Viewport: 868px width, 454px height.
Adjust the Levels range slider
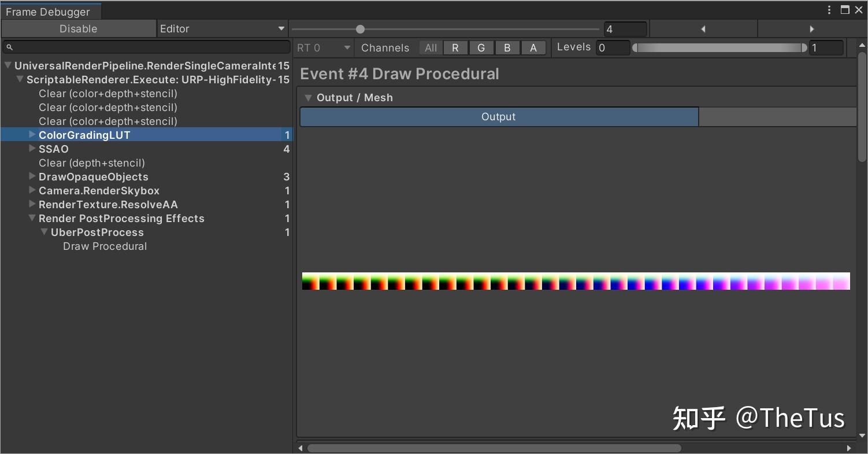[719, 48]
